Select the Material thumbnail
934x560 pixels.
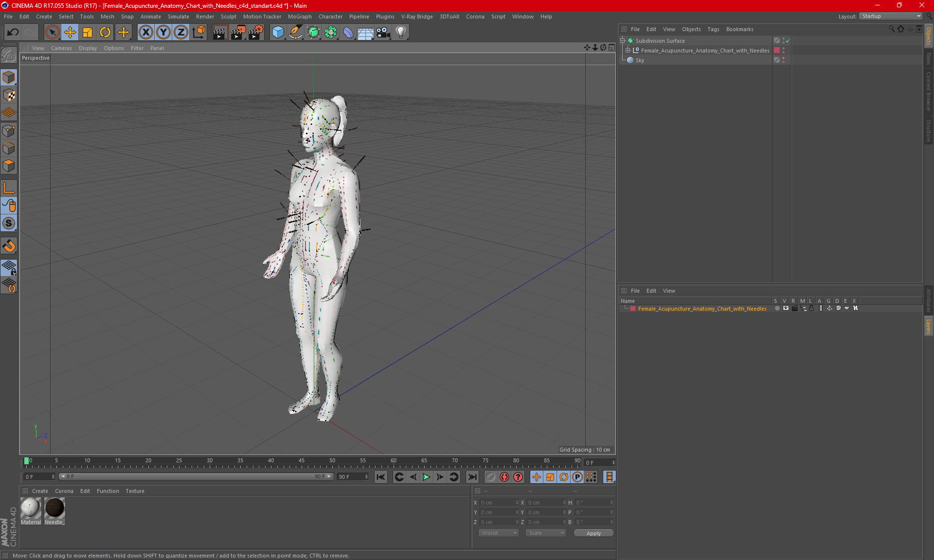coord(31,511)
